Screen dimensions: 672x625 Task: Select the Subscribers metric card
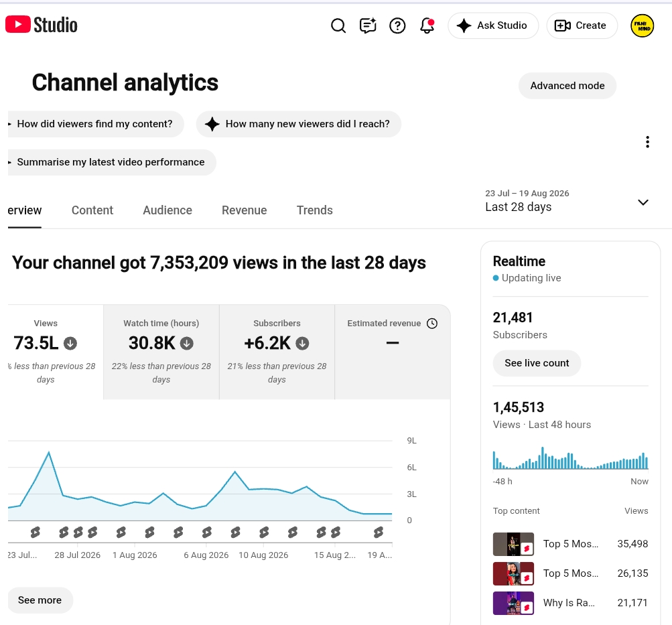click(277, 352)
